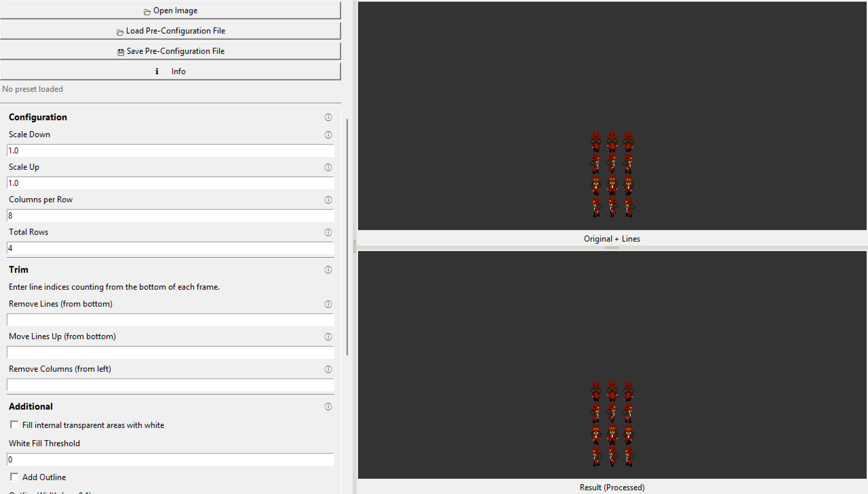
Task: Click the info icon for Remove Columns
Action: pyautogui.click(x=328, y=369)
